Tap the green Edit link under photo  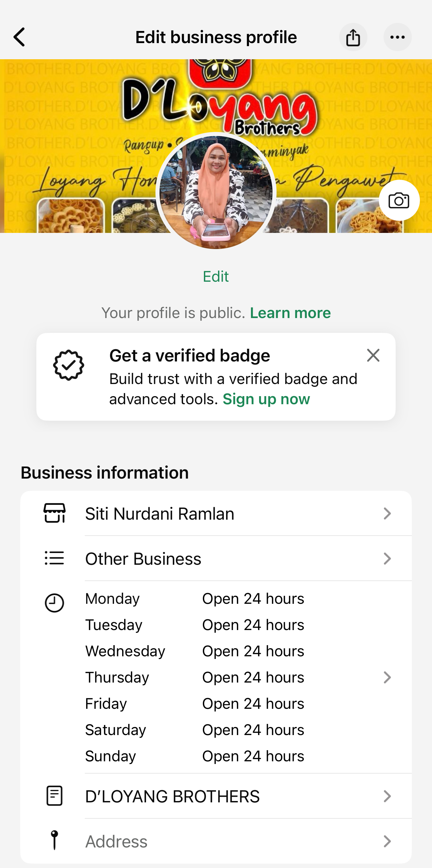(x=215, y=277)
